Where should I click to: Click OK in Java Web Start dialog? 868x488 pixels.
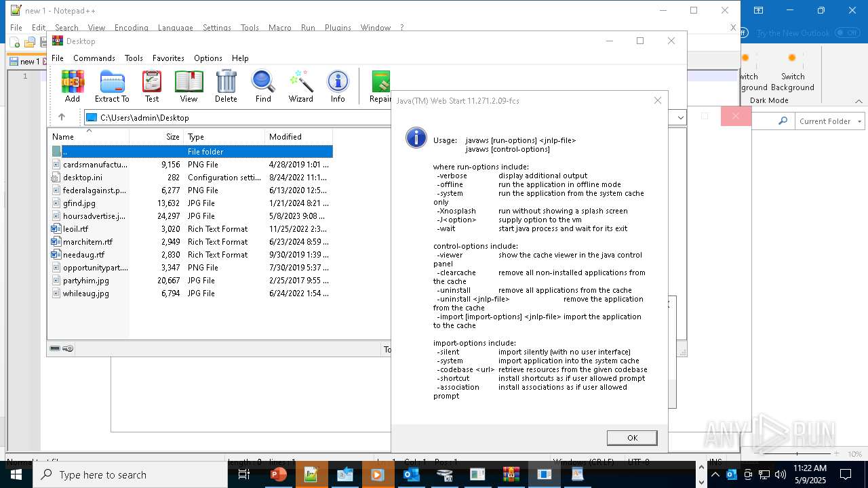[632, 438]
